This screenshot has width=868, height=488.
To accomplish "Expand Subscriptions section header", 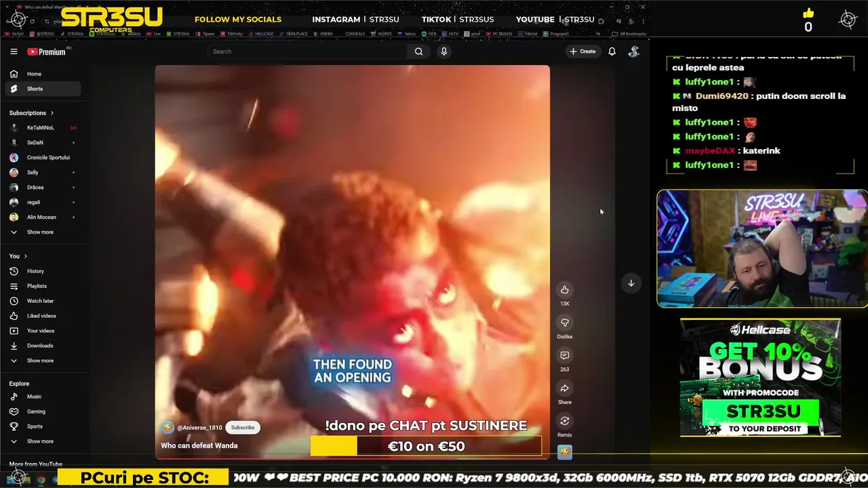I will click(x=31, y=113).
